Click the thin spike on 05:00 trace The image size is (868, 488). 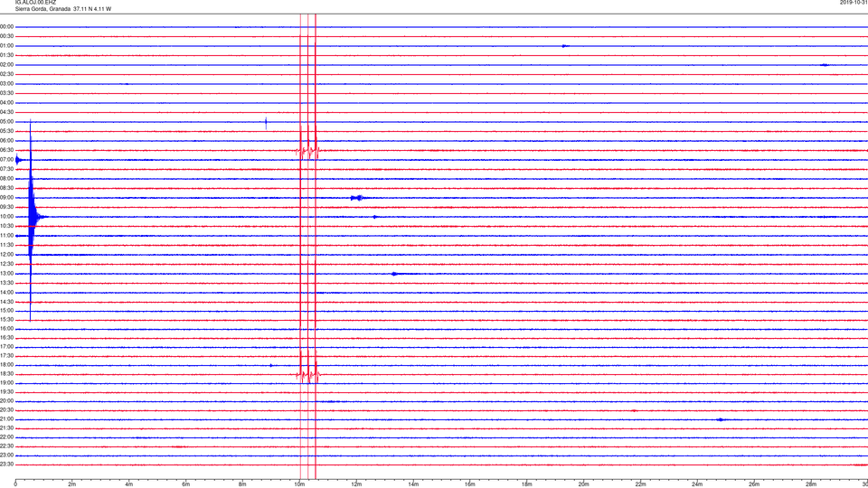click(266, 122)
